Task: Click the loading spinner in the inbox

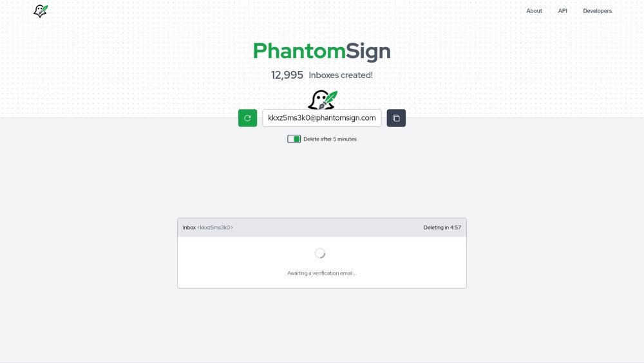Action: 319,253
